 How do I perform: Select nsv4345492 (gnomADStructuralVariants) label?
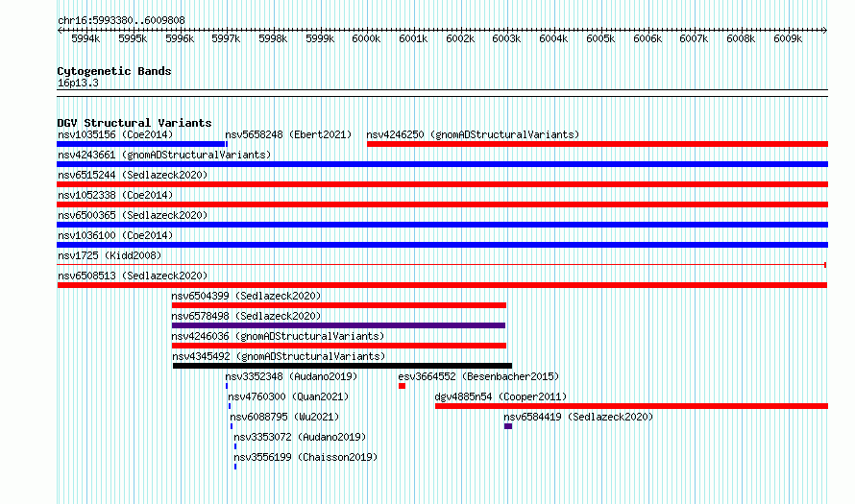(x=279, y=356)
